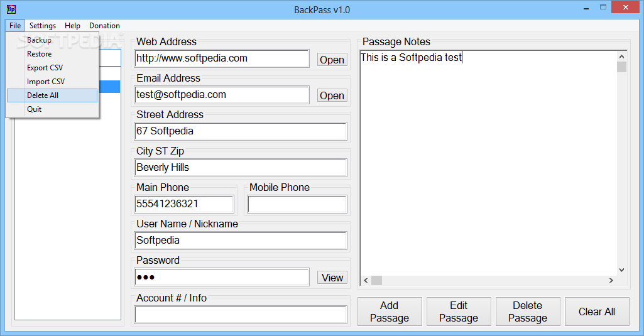Click the Delete Passage button

pyautogui.click(x=528, y=312)
